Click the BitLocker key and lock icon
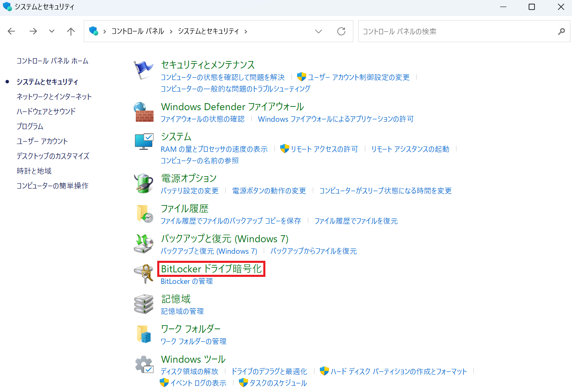 pyautogui.click(x=144, y=274)
